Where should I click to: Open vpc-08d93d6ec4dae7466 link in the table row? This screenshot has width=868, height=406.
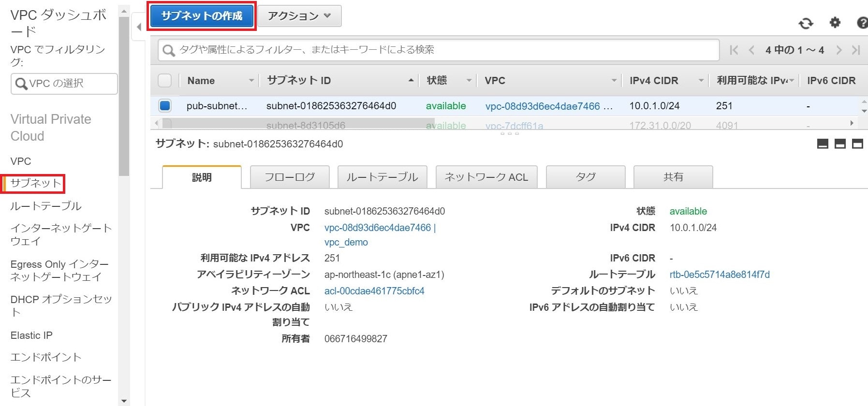click(543, 106)
